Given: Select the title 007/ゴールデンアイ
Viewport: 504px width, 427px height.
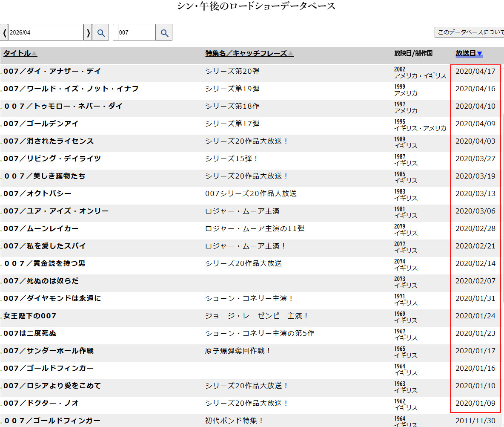Looking at the screenshot, I should click(x=41, y=124).
